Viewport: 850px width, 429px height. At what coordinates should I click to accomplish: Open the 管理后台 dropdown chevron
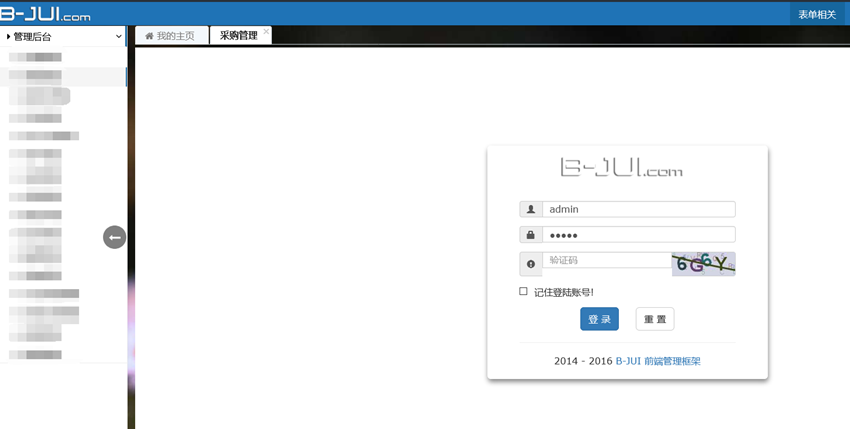[x=119, y=37]
